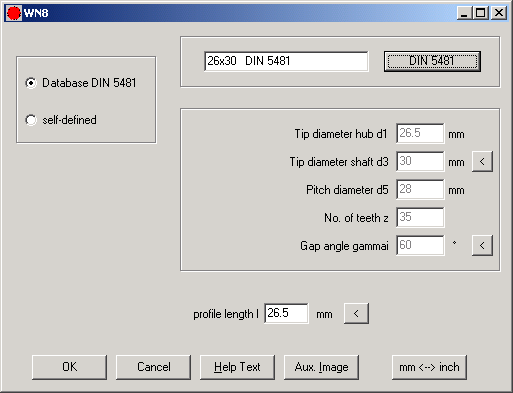Image resolution: width=513 pixels, height=393 pixels.
Task: Click the arrow button beside gap angle gammai
Action: pos(482,246)
